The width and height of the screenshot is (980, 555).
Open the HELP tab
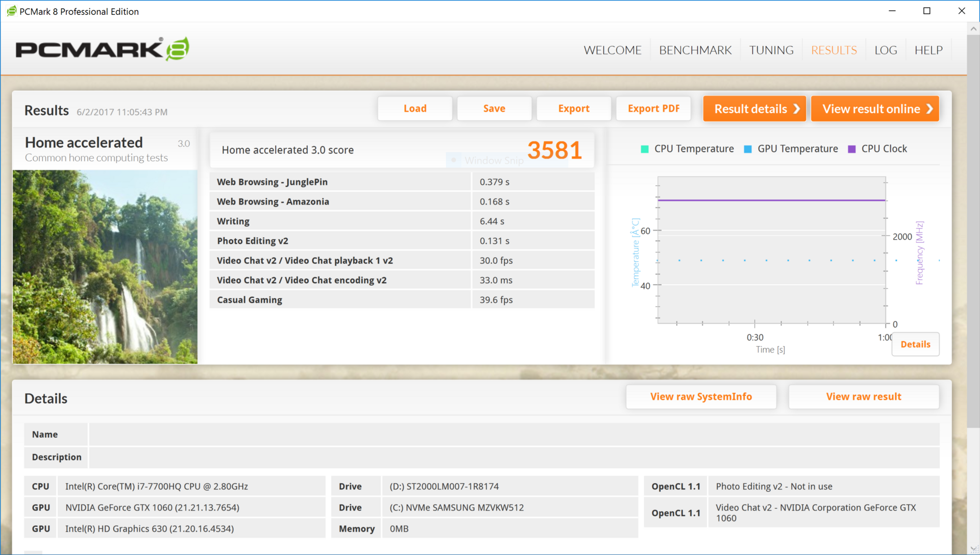928,50
